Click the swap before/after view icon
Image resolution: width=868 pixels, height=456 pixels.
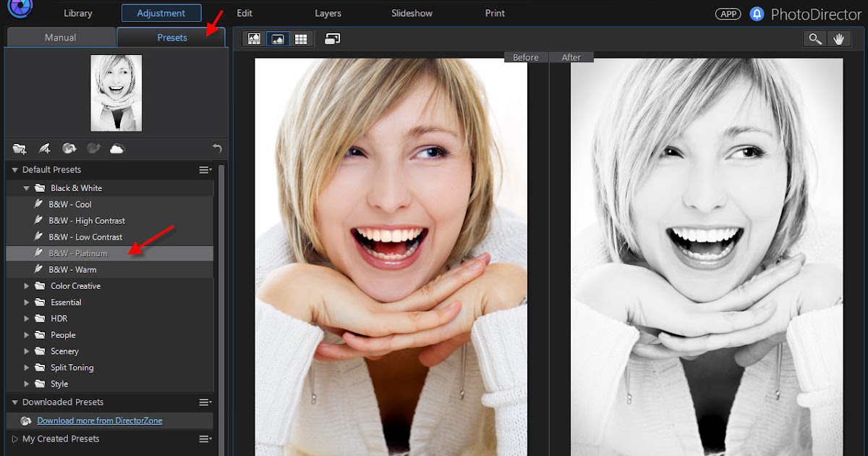[x=332, y=38]
